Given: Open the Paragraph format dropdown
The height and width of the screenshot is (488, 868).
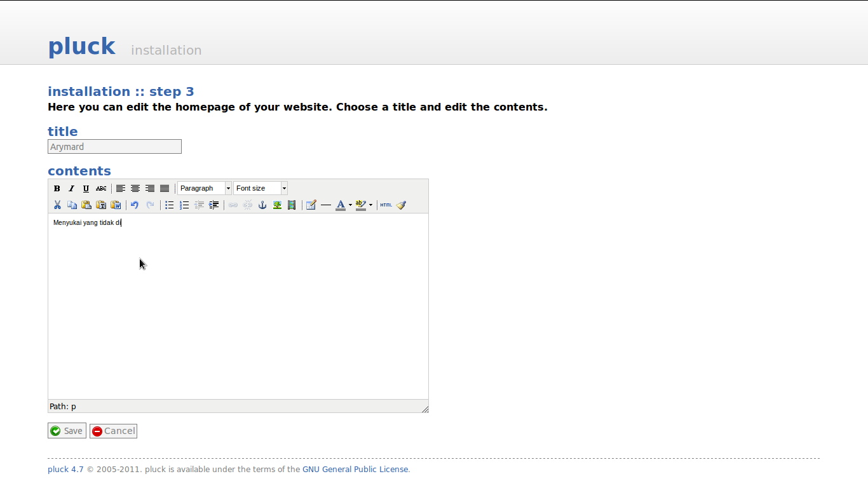Looking at the screenshot, I should tap(204, 189).
